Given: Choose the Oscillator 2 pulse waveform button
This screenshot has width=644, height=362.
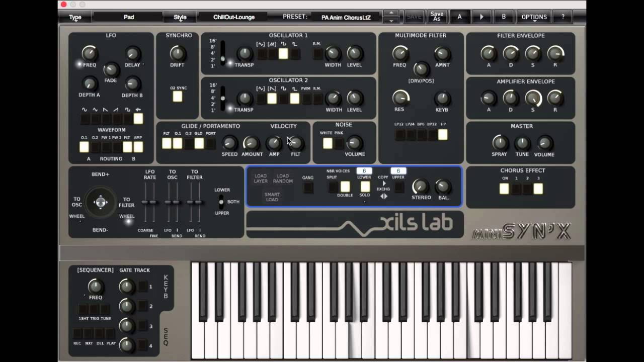Looking at the screenshot, I should click(294, 99).
